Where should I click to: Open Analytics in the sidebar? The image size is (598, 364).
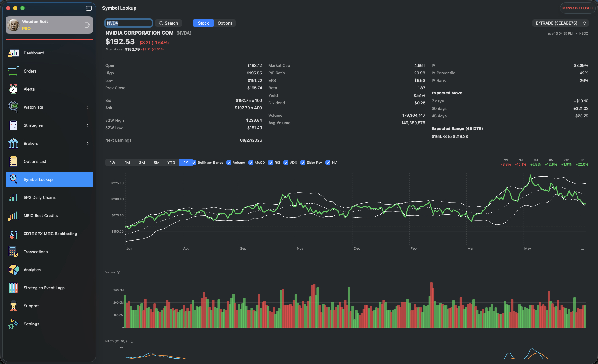49,270
